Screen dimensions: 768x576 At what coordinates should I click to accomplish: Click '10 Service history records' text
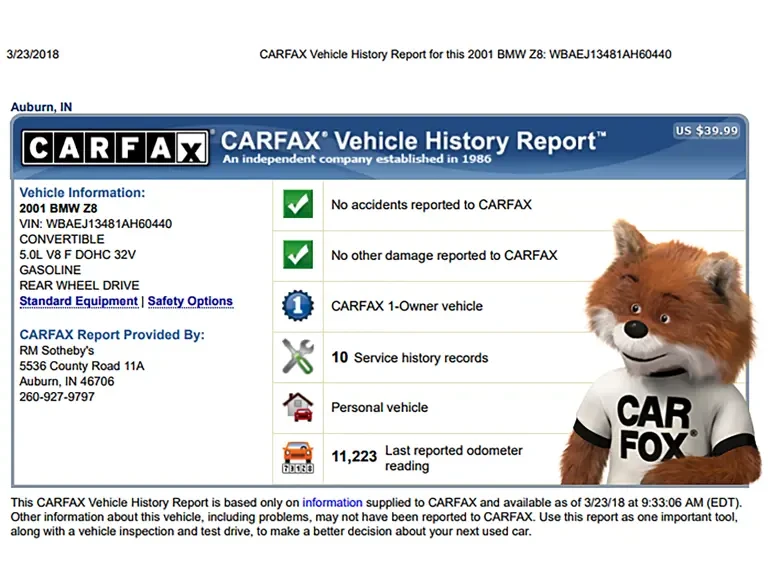point(410,358)
